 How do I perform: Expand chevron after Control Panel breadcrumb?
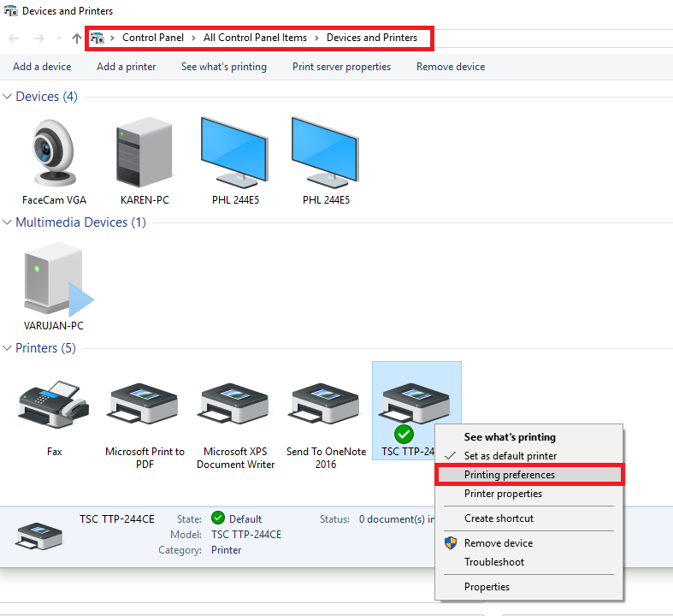tap(193, 38)
